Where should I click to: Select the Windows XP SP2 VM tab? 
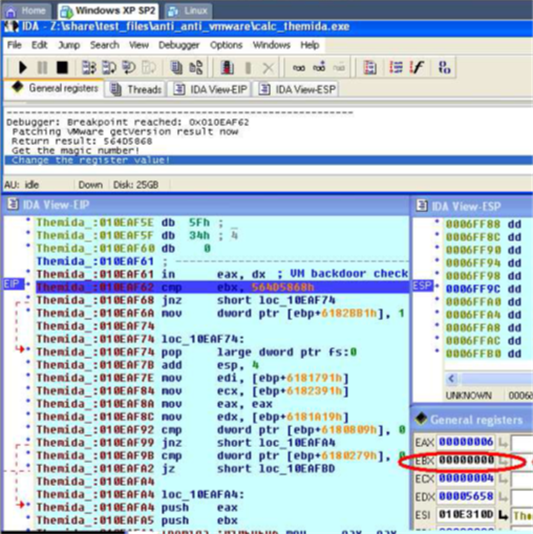[108, 11]
